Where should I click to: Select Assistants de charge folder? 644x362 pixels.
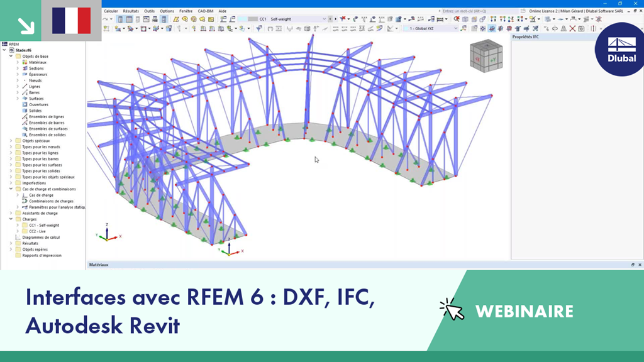click(x=40, y=213)
